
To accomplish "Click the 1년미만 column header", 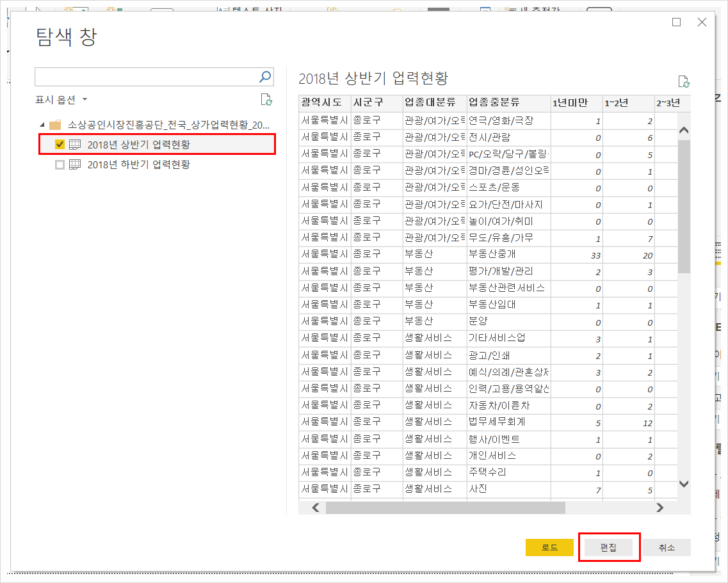I will [x=577, y=102].
